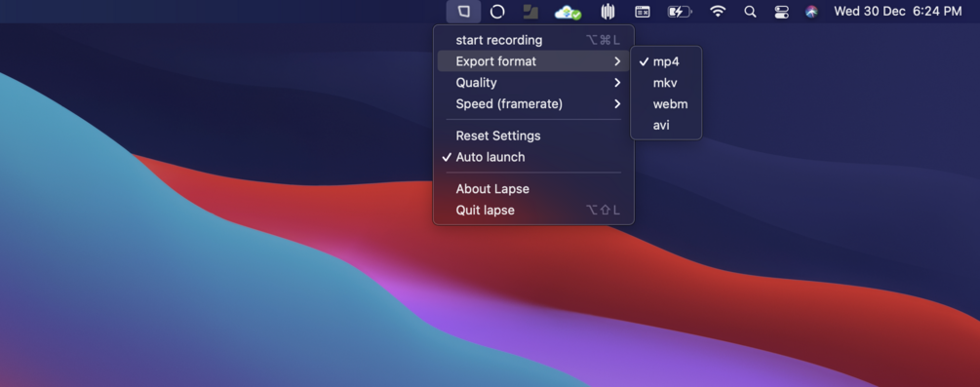The width and height of the screenshot is (980, 387).
Task: Click the battery charging icon
Action: (x=680, y=12)
